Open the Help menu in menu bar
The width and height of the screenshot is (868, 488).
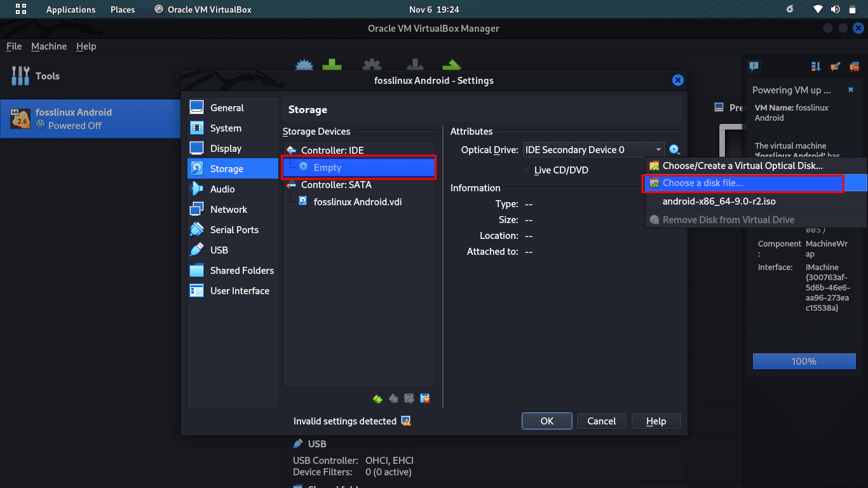(86, 46)
